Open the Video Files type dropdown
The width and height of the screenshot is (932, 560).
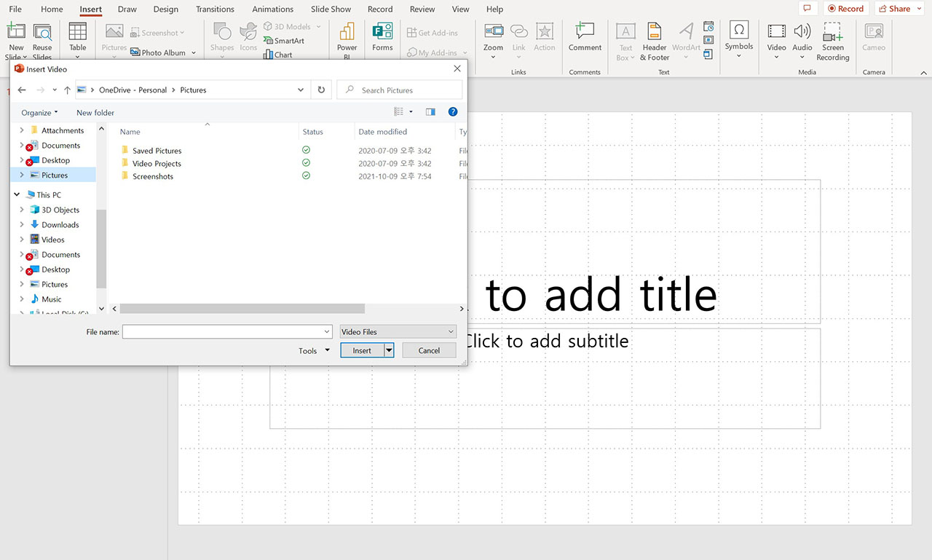click(x=398, y=331)
